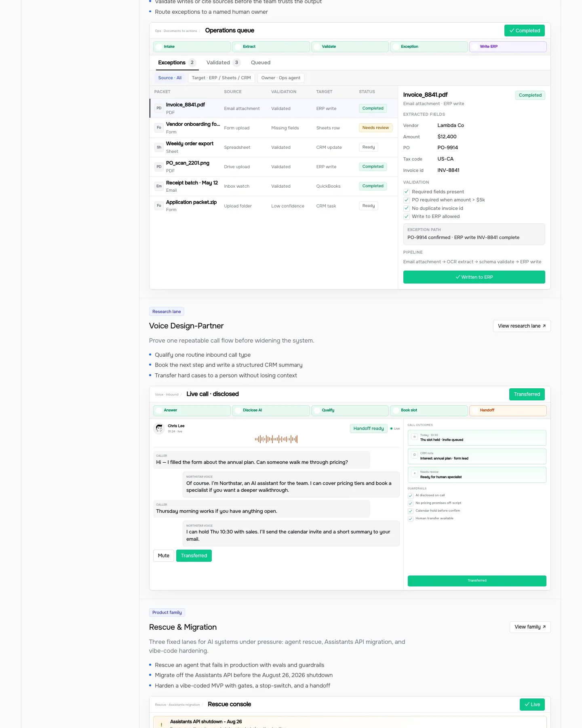Switch to the Validated tab
582x728 pixels.
(223, 63)
